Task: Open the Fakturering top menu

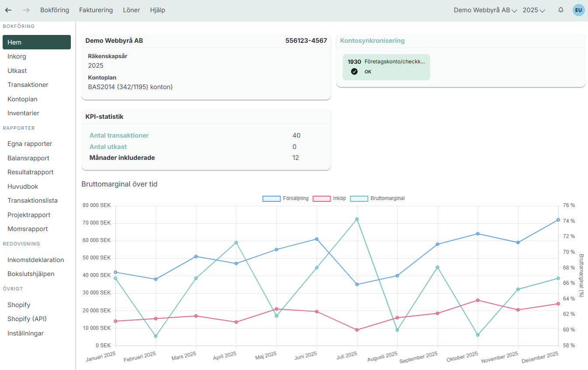Action: [x=96, y=10]
